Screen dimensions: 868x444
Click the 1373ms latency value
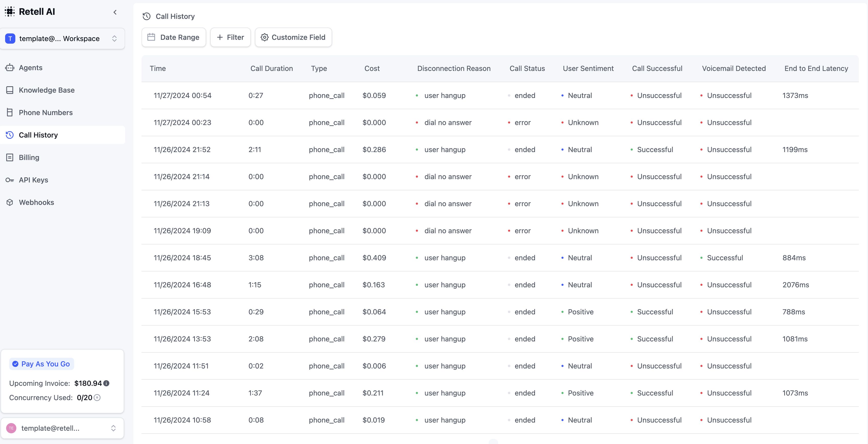point(795,96)
